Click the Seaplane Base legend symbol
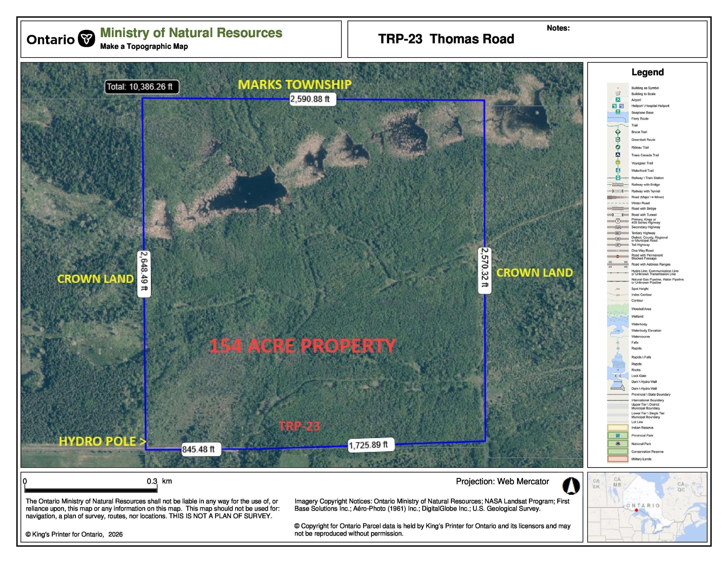This screenshot has height=563, width=728. 618,112
